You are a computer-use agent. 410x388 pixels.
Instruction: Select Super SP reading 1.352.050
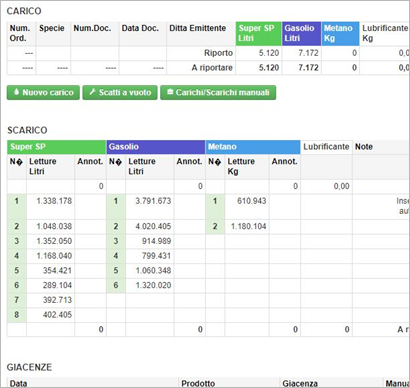pyautogui.click(x=54, y=241)
